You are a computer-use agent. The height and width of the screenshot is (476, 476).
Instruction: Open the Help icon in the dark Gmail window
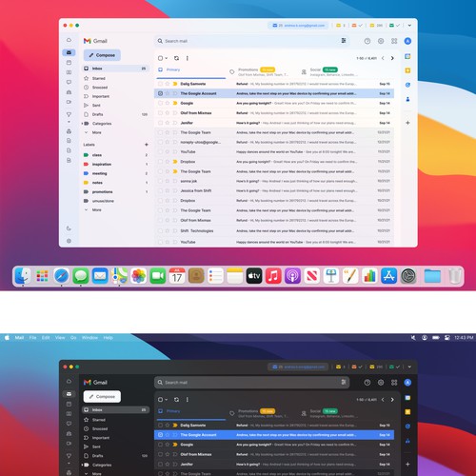[367, 383]
